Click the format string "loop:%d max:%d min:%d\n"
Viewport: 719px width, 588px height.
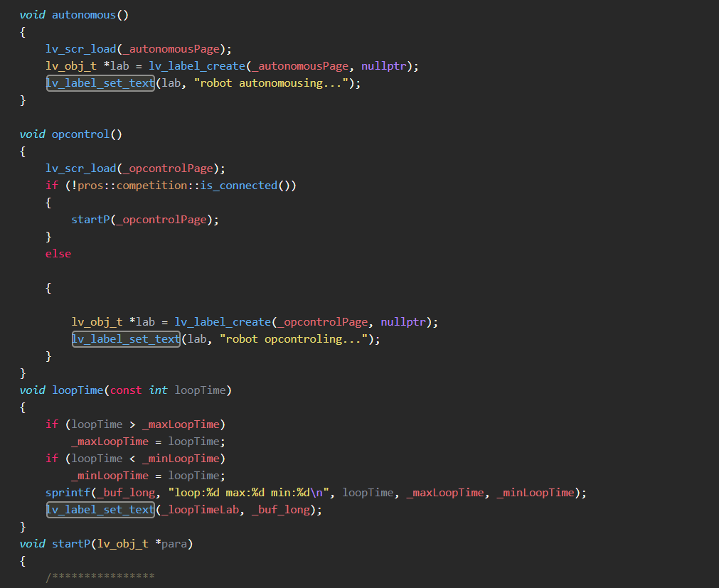[x=248, y=493]
